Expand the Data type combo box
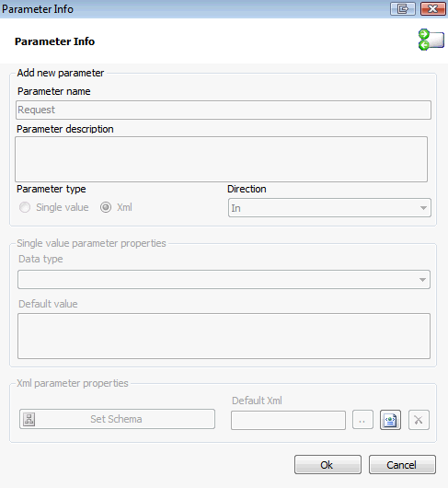Viewport: 448px width, 488px height. [224, 280]
